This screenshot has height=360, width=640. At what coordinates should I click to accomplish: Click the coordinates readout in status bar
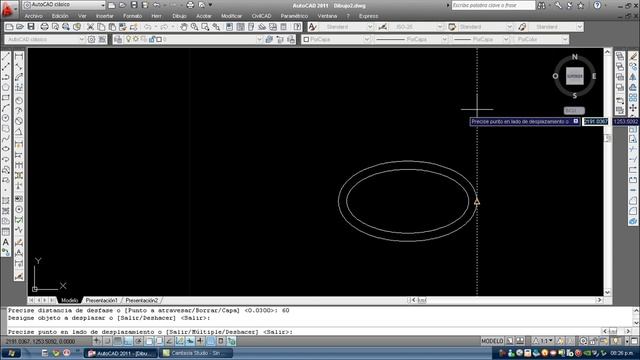[x=40, y=342]
